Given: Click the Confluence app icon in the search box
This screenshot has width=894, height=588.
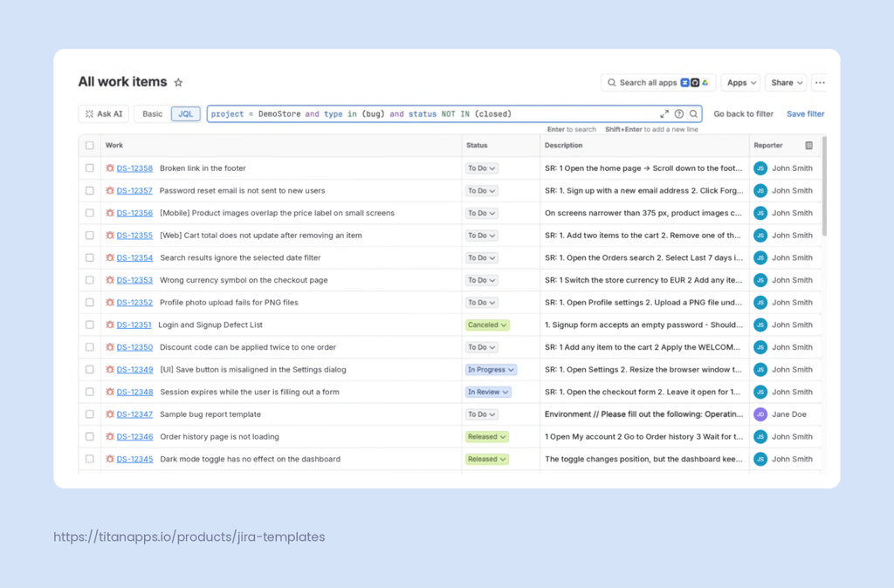Looking at the screenshot, I should click(684, 83).
